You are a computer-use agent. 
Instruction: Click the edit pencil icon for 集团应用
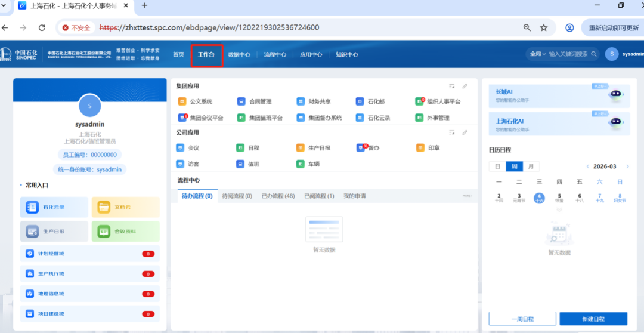[465, 86]
